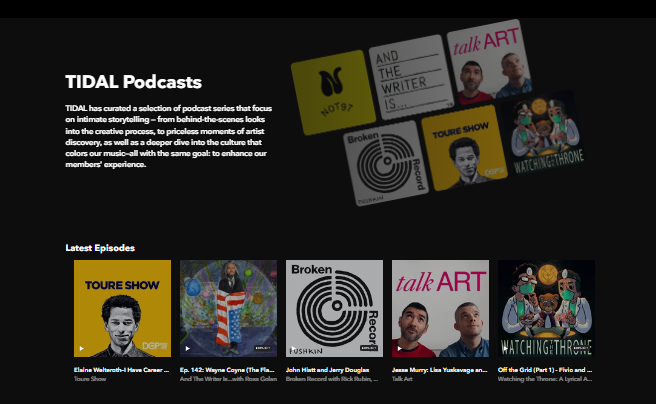This screenshot has width=656, height=404.
Task: Open episode title Off the Grid (Part 1)
Action: pyautogui.click(x=545, y=370)
